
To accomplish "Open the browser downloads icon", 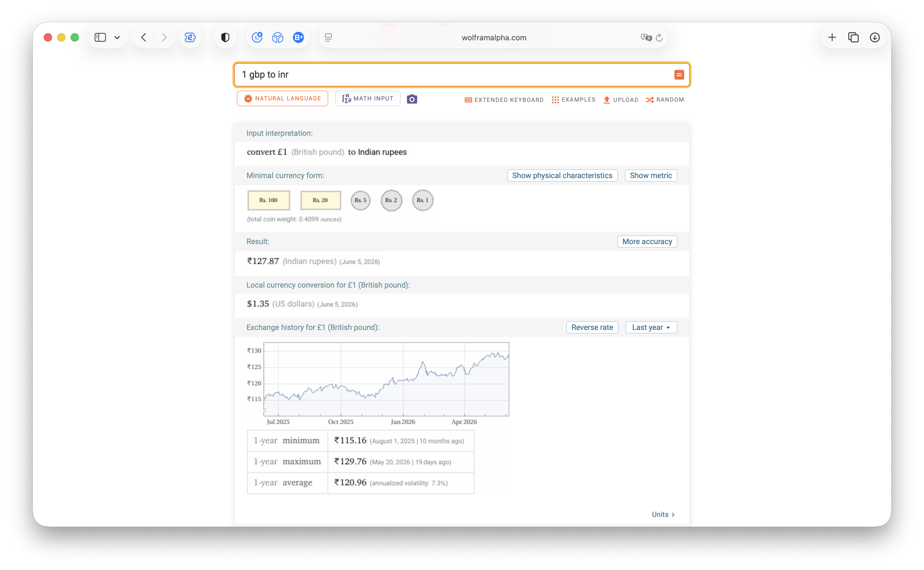I will (x=875, y=37).
